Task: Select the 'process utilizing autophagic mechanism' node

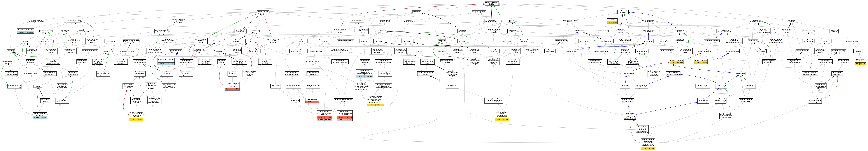Action: coord(37,21)
